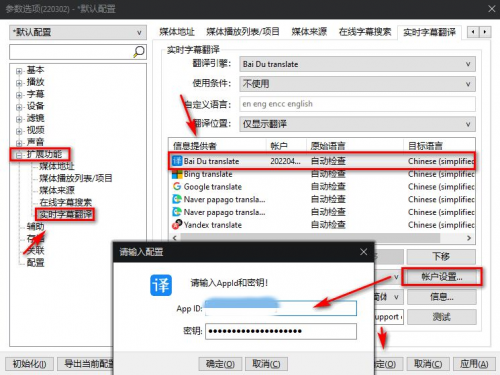Switch to the 在线字幕搜索 tab
The height and width of the screenshot is (375, 500).
pos(365,32)
